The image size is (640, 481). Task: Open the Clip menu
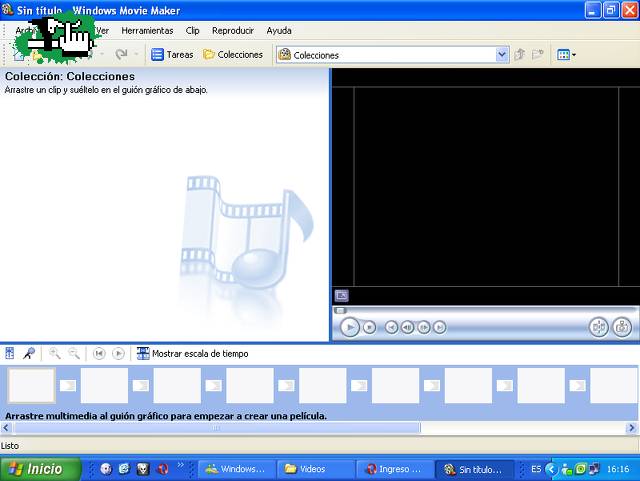192,31
